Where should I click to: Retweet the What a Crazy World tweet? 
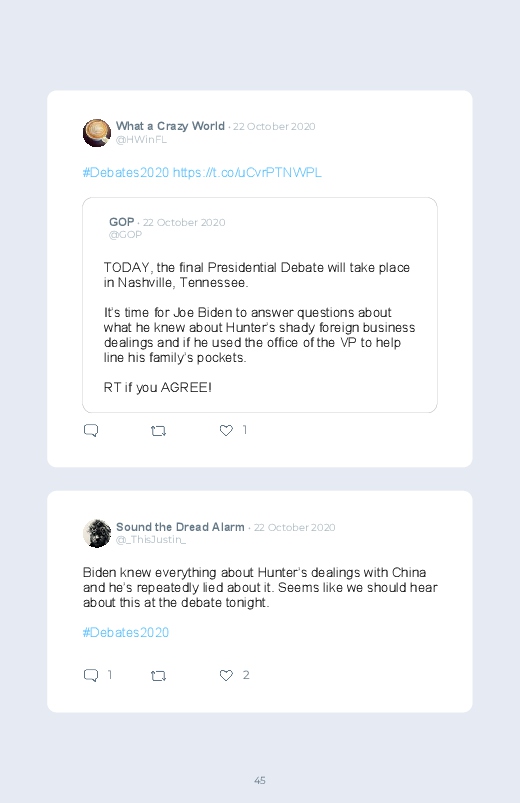[x=158, y=431]
